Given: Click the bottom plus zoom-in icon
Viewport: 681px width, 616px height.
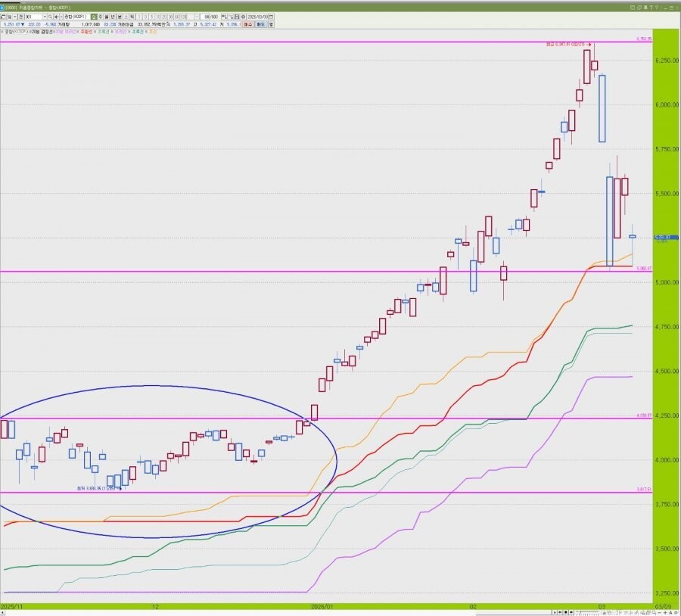Looking at the screenshot, I should pos(665,612).
